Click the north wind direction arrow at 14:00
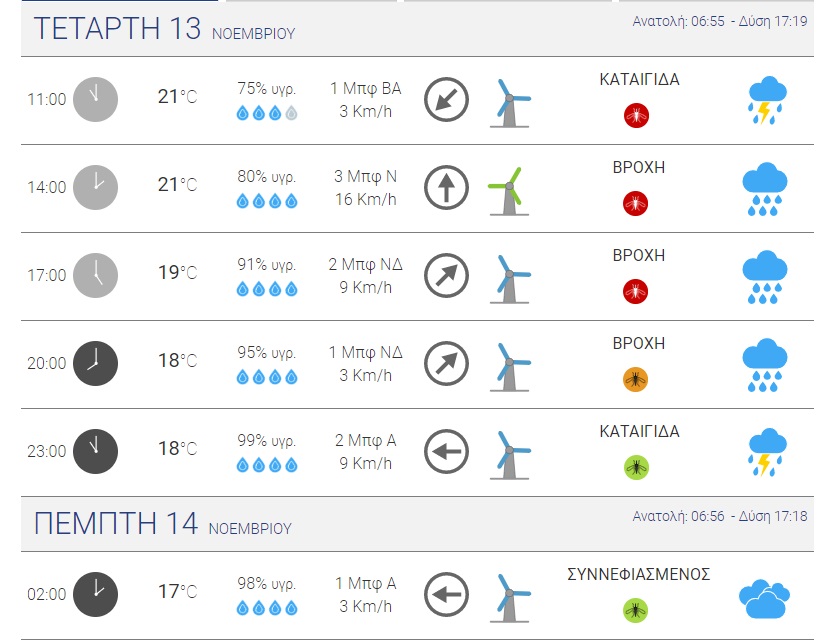823x641 pixels. click(446, 188)
